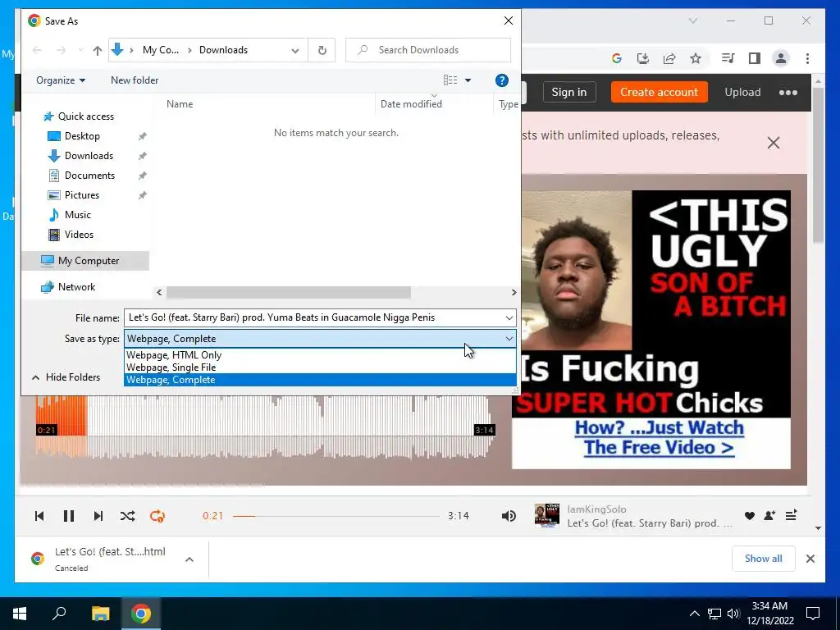Screen dimensions: 840x630
Task: Bookmark this tab with the star icon
Action: tap(696, 58)
